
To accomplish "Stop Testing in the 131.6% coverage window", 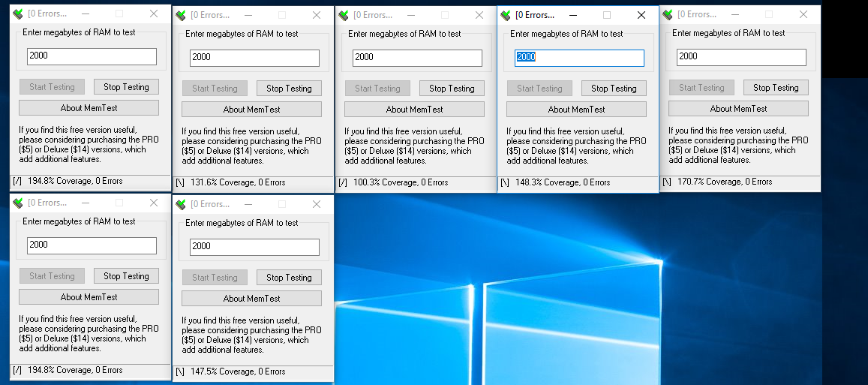I will tap(289, 88).
